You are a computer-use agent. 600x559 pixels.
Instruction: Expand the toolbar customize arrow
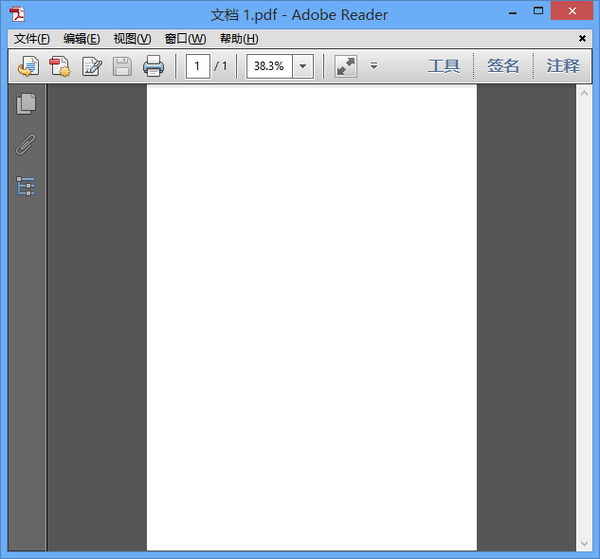374,66
